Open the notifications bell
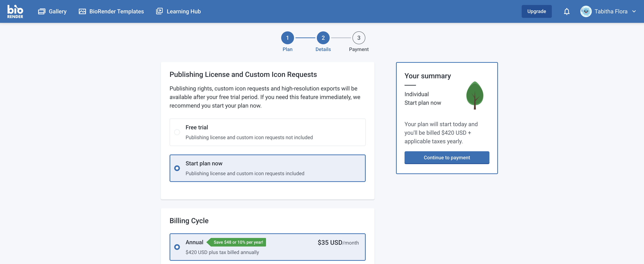Image resolution: width=644 pixels, height=264 pixels. click(x=566, y=11)
